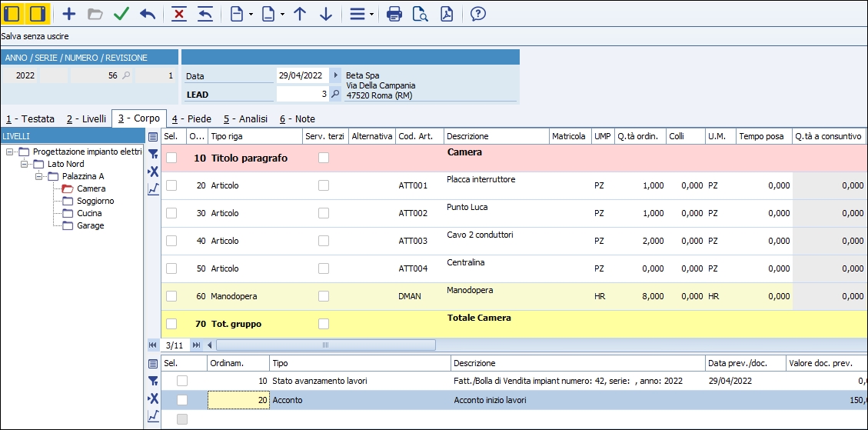Click the green checkmark save icon
This screenshot has height=430, width=868.
121,14
